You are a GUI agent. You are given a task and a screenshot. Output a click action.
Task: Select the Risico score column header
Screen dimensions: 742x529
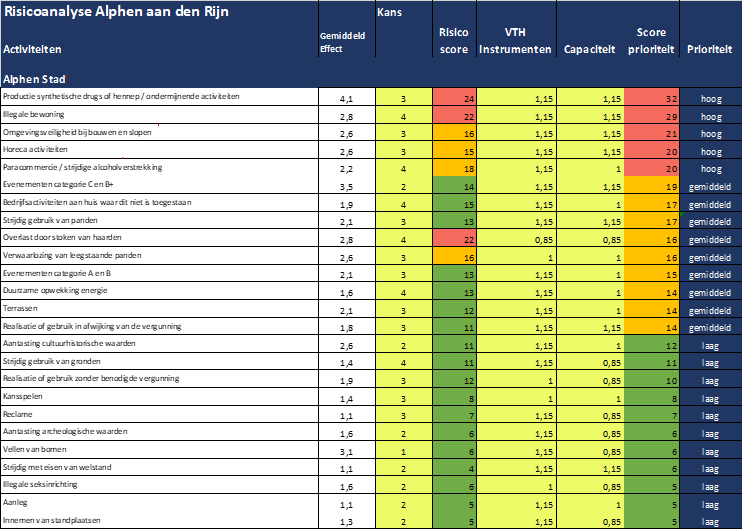[x=454, y=41]
